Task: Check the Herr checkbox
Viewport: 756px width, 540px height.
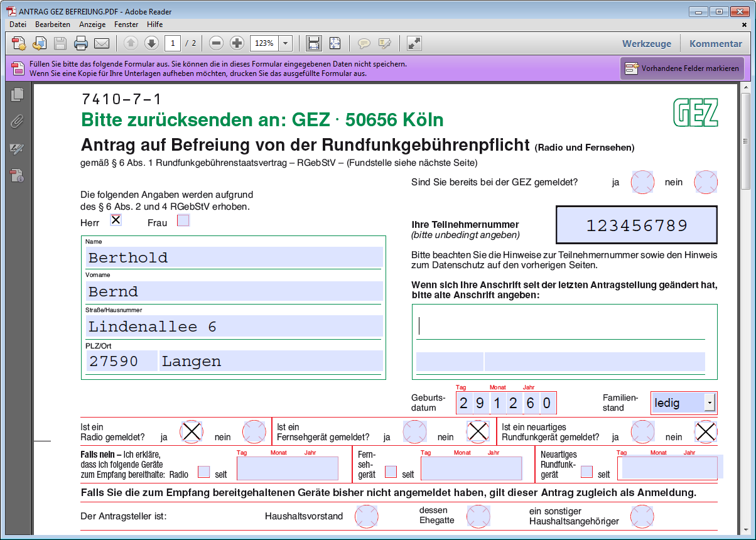Action: (116, 220)
